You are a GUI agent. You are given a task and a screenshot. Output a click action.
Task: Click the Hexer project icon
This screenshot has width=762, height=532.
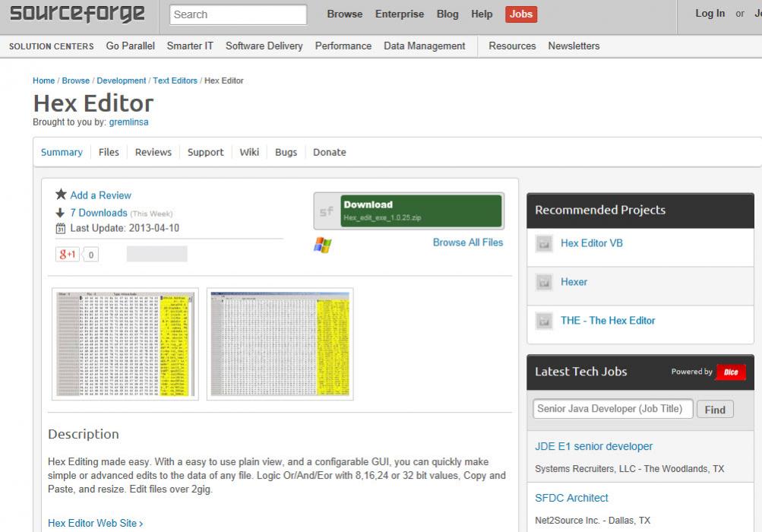coord(544,282)
